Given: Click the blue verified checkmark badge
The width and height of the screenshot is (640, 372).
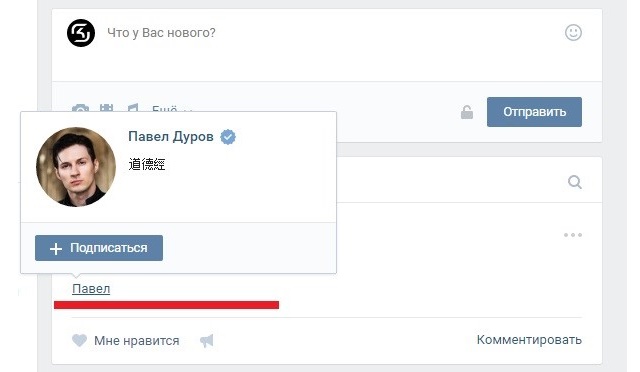Looking at the screenshot, I should pyautogui.click(x=228, y=137).
